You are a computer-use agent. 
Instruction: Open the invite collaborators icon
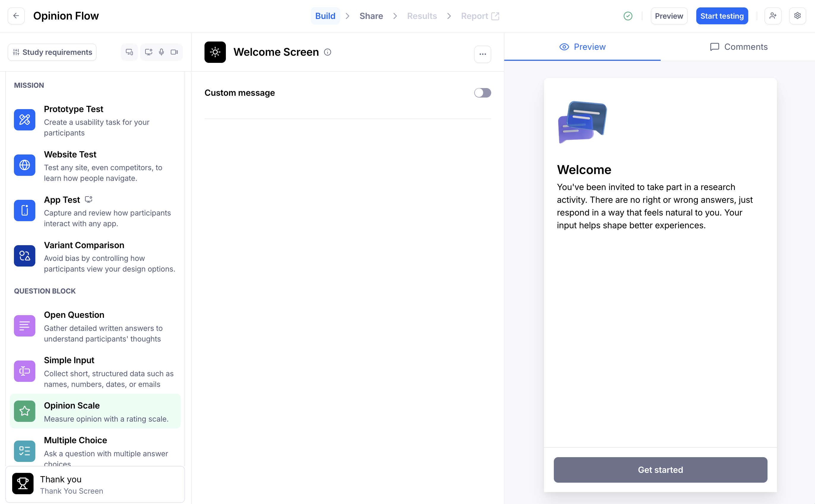[773, 16]
